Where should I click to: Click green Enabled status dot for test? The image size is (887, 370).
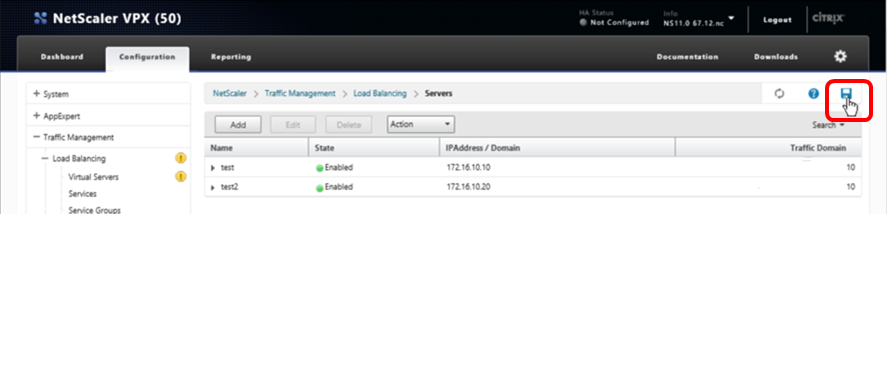[320, 168]
